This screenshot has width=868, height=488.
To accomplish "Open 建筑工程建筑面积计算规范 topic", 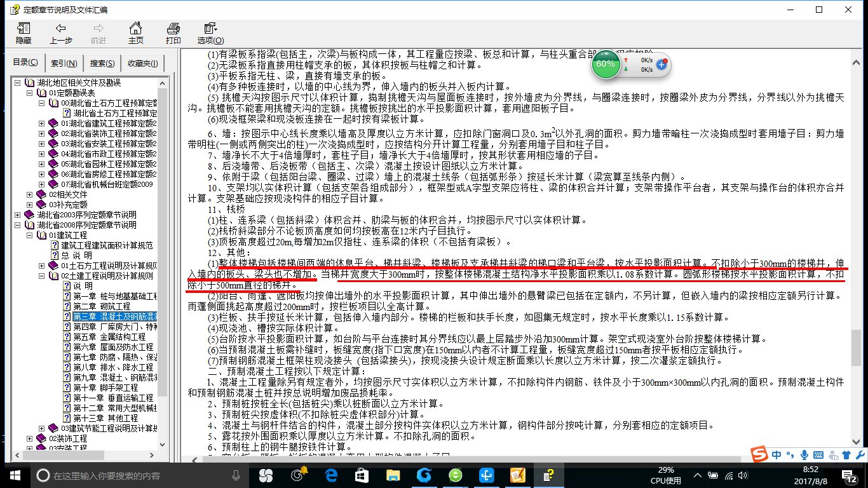I will tap(107, 245).
